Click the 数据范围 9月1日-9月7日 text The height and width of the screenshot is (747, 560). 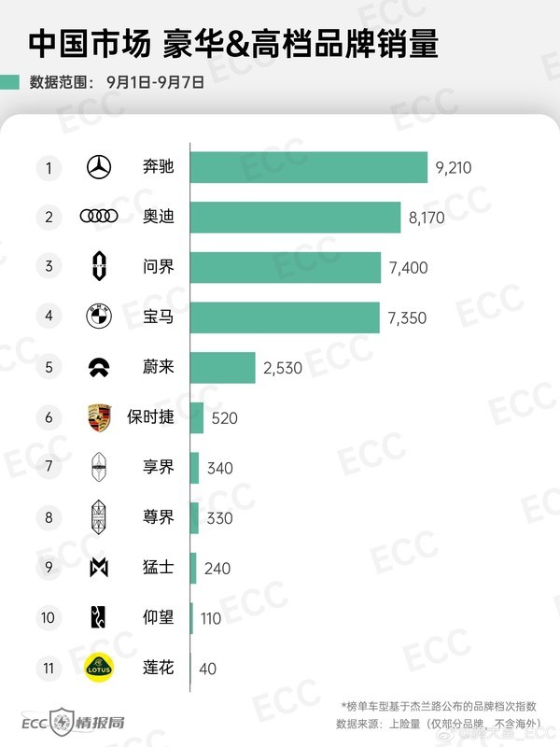click(x=117, y=82)
